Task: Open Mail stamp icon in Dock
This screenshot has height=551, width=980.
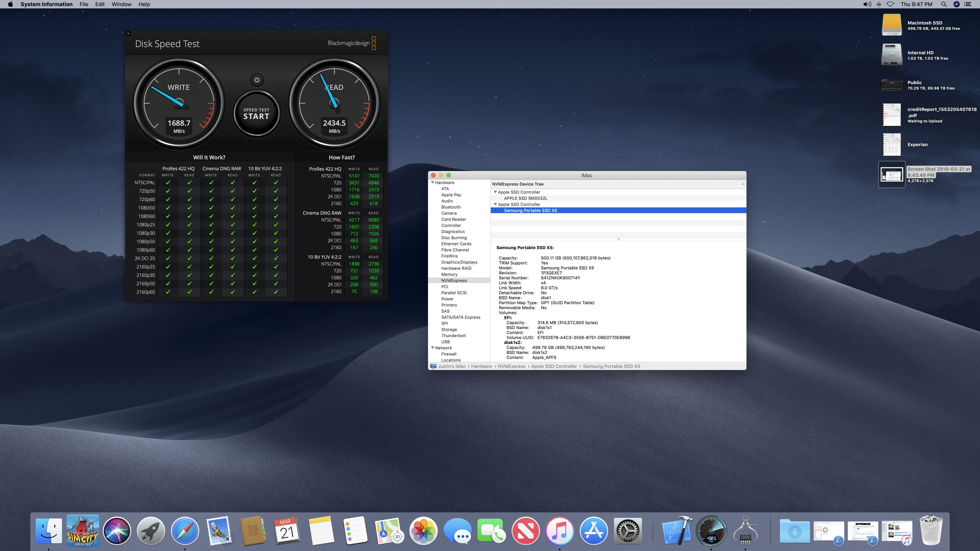Action: pos(219,531)
